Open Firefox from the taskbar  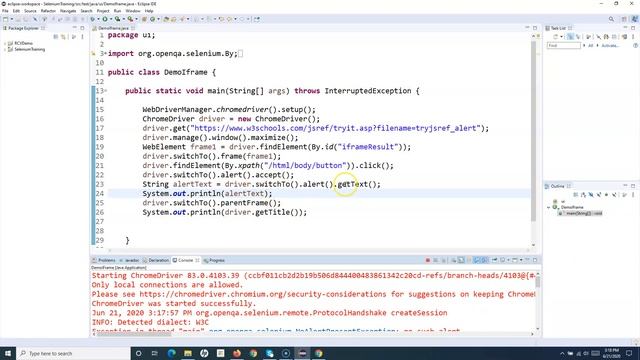click(237, 353)
